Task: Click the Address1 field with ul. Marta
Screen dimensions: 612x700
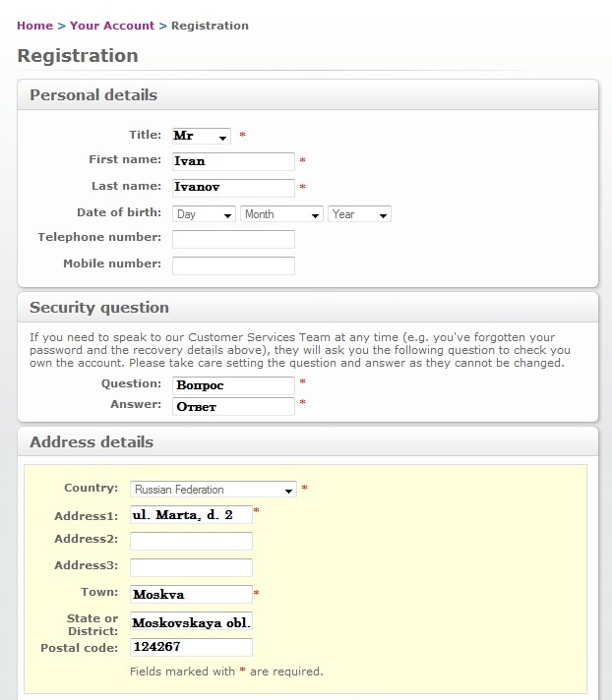Action: [x=191, y=514]
